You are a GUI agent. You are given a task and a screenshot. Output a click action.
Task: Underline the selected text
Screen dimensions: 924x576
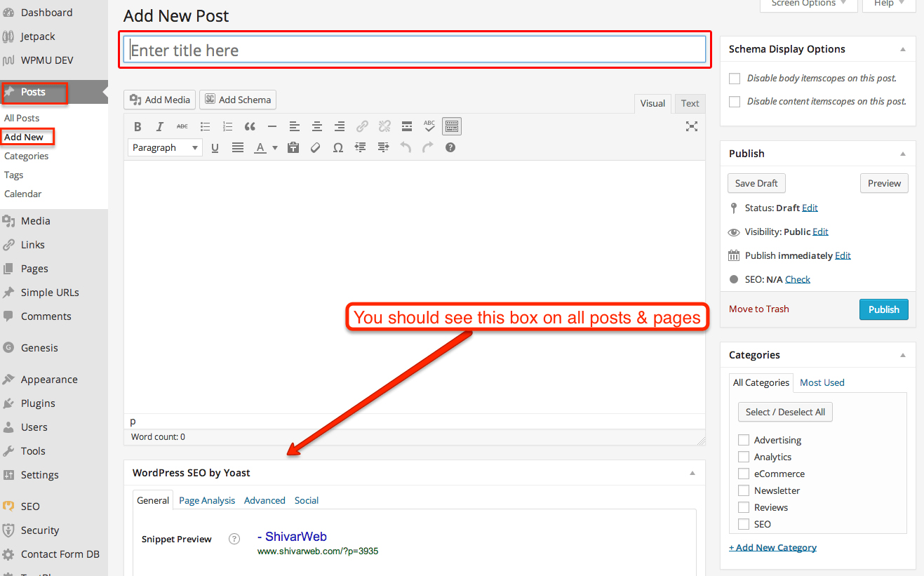tap(215, 147)
